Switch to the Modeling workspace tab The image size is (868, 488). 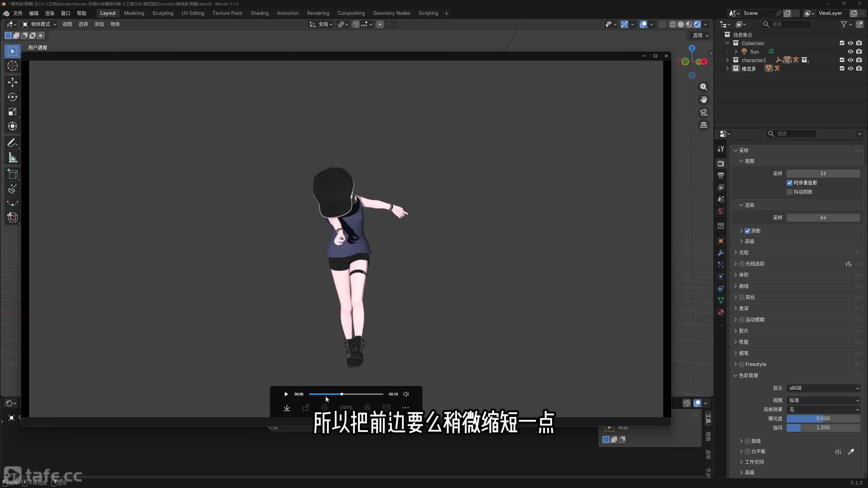[x=134, y=13]
